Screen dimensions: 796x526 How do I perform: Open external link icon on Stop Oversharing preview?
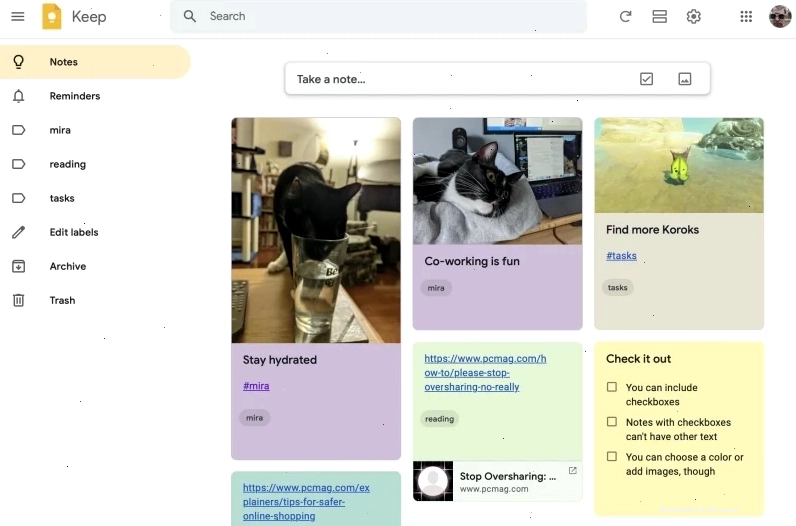coord(573,471)
